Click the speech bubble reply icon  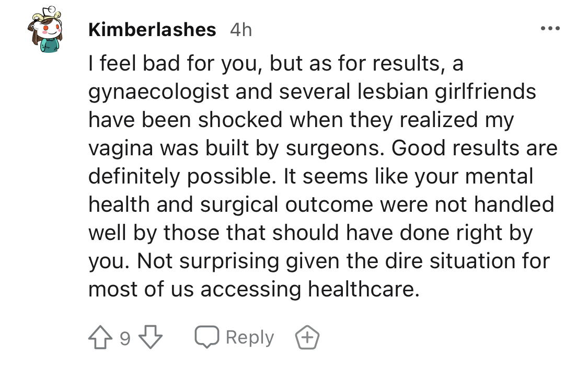(x=206, y=338)
